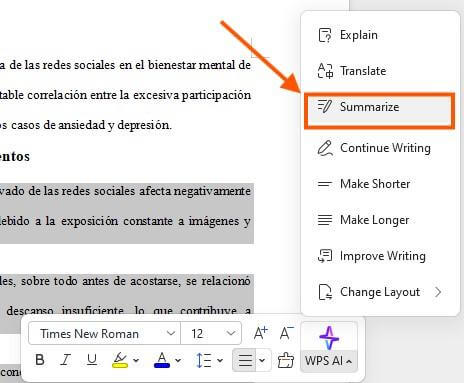The width and height of the screenshot is (464, 383).
Task: Click text 'bienestar mental de'
Action: click(x=199, y=65)
